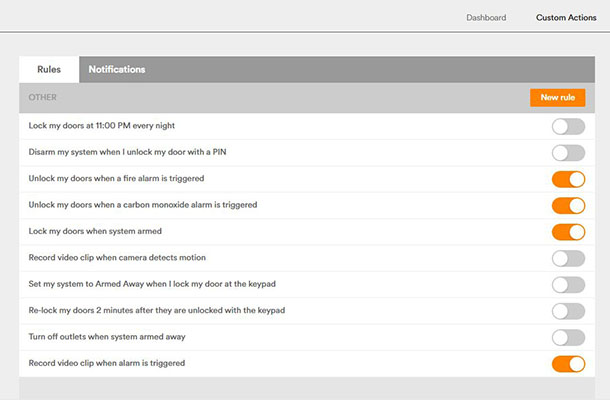Enable Record video on camera motion toggle
The width and height of the screenshot is (610, 400).
(x=568, y=258)
